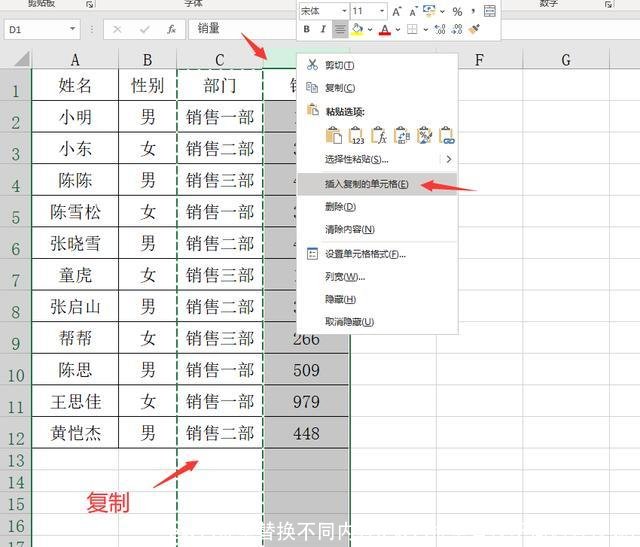Select the paste formatting icon
Screen dimensions: 640x547
tap(424, 135)
